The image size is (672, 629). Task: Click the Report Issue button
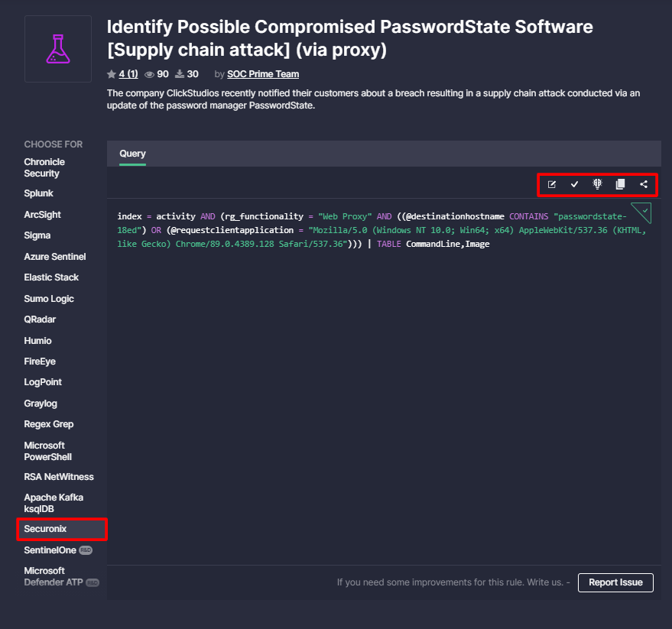(615, 582)
